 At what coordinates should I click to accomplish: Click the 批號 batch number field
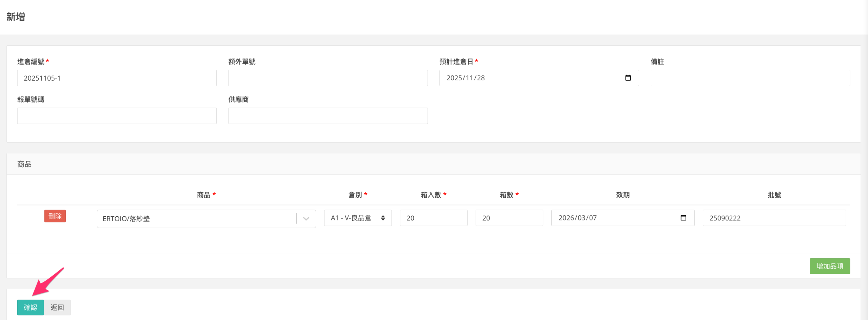pyautogui.click(x=774, y=218)
